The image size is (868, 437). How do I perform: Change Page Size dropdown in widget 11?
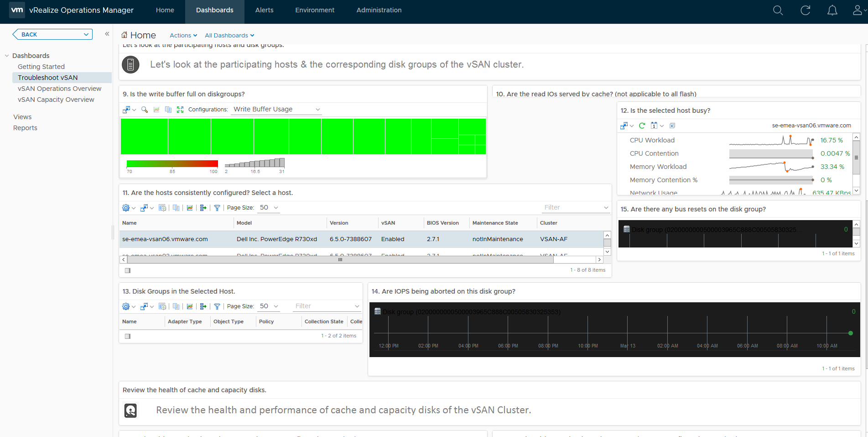[269, 208]
